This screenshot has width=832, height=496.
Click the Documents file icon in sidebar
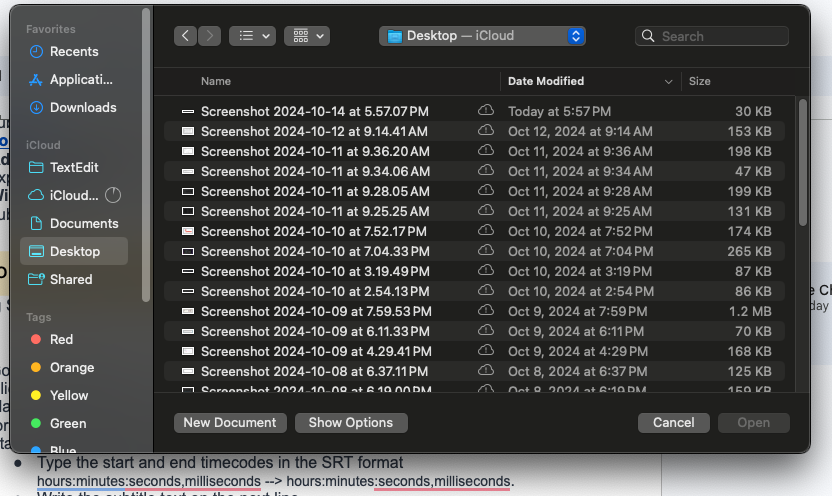point(36,223)
